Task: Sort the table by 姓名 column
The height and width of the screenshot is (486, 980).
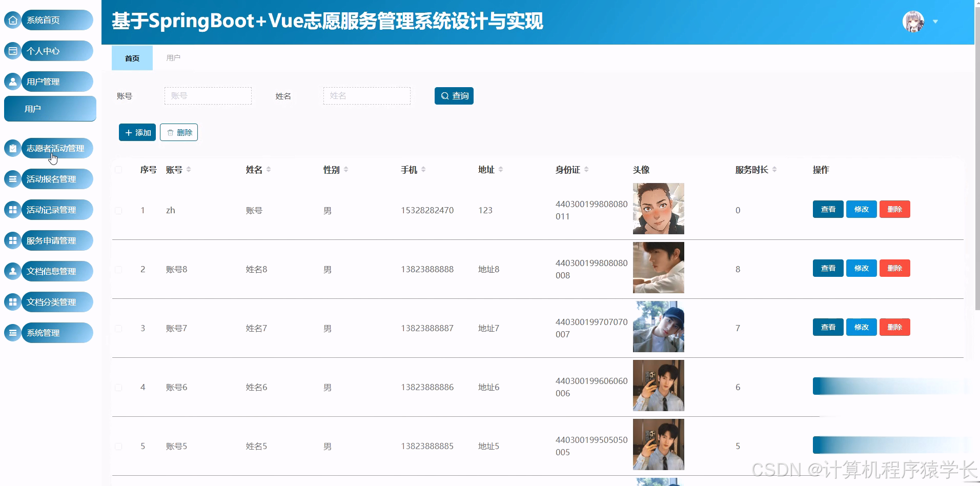Action: 269,170
